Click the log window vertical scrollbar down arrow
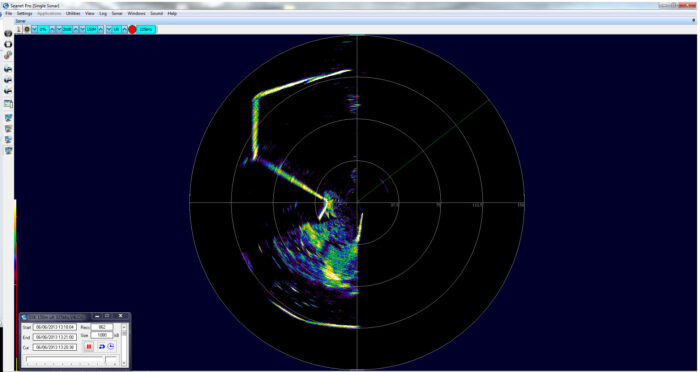The height and width of the screenshot is (372, 700). [x=124, y=363]
